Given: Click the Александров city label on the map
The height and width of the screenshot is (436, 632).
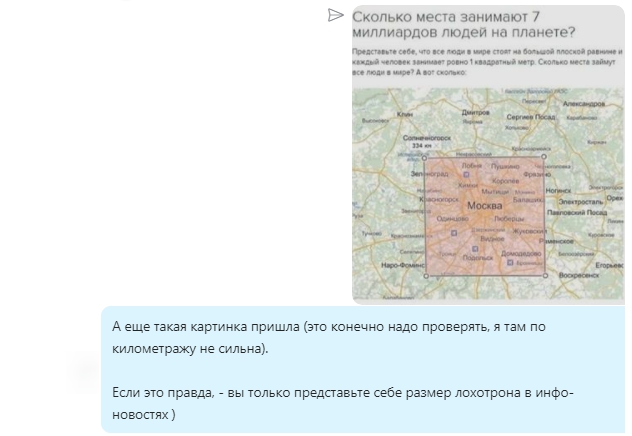Looking at the screenshot, I should tap(585, 104).
